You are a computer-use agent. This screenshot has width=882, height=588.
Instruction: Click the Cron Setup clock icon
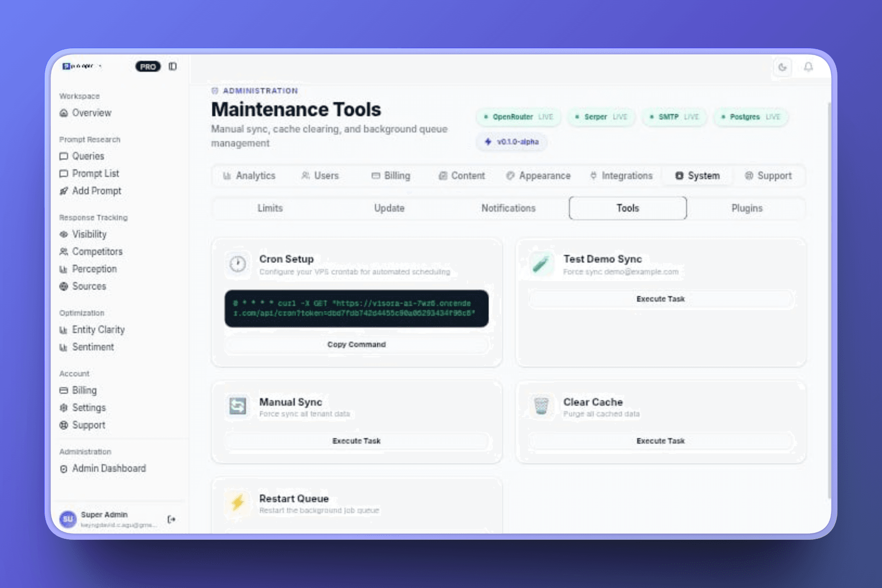pos(237,264)
